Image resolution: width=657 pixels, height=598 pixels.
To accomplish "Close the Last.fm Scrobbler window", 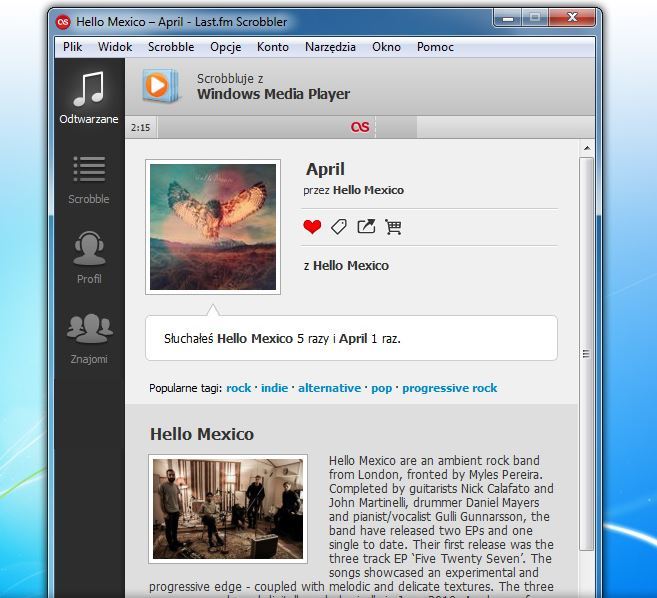I will pos(572,18).
